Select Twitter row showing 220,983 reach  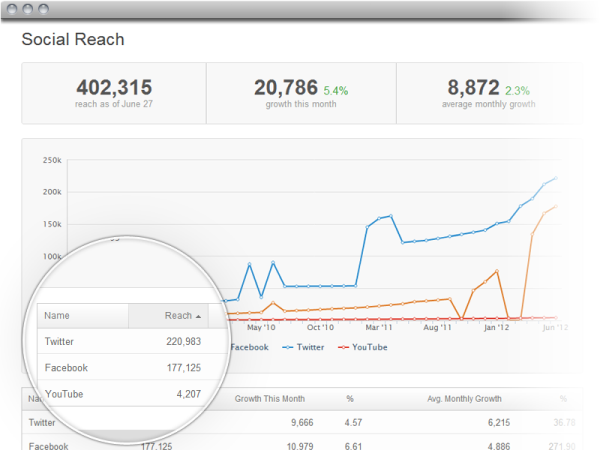tap(125, 342)
